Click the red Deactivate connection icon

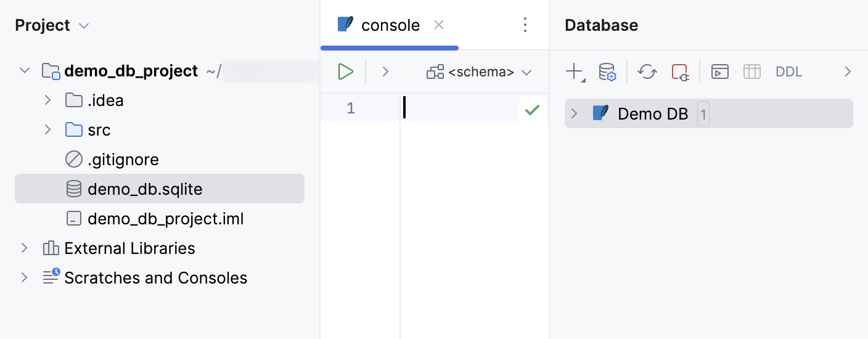pyautogui.click(x=680, y=71)
